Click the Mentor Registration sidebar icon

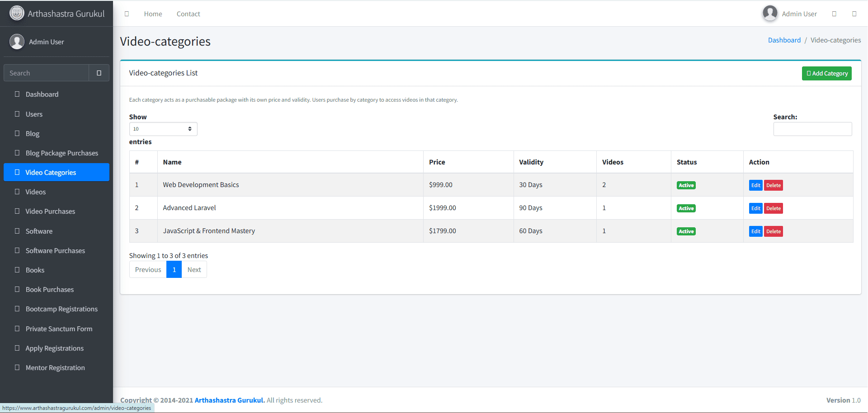17,367
